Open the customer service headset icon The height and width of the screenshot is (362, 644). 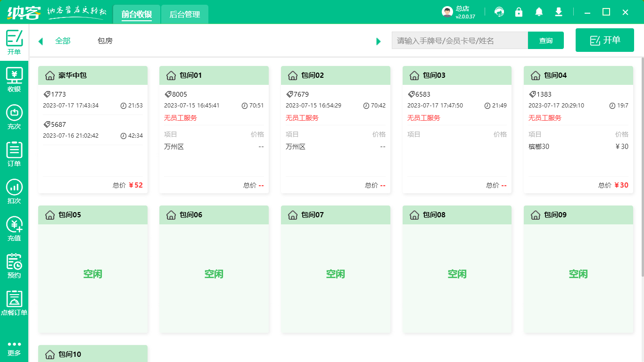pos(499,12)
